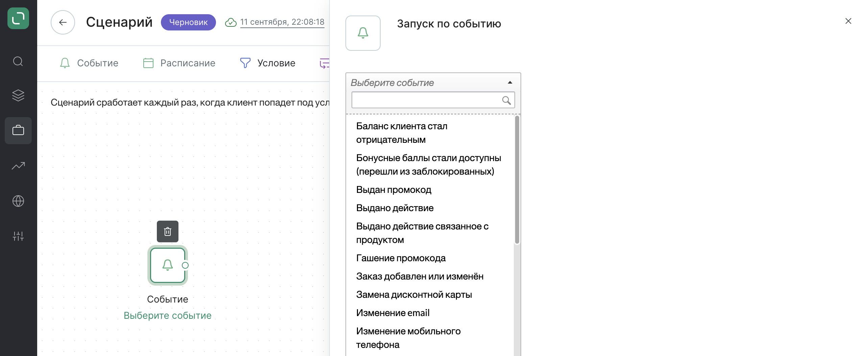Select the Условие toolbar item
Viewport: 868px width, 356px height.
point(267,63)
